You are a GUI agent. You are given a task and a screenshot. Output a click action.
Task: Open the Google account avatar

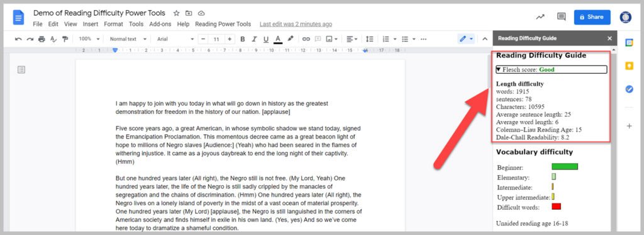pyautogui.click(x=625, y=17)
